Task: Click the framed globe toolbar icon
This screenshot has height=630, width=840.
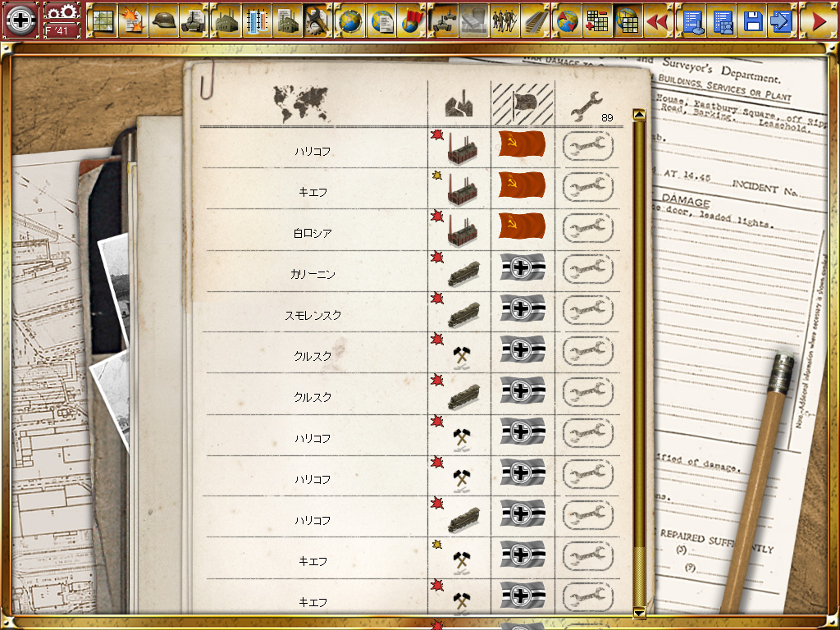Action: tap(350, 21)
